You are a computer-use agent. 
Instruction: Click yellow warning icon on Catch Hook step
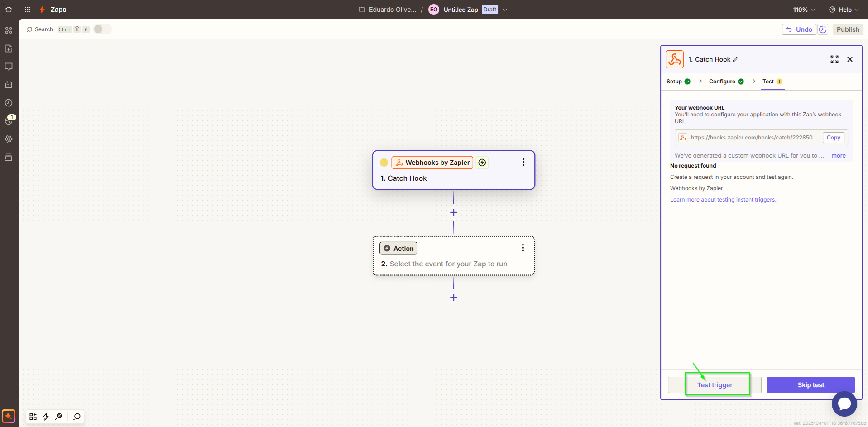(384, 163)
